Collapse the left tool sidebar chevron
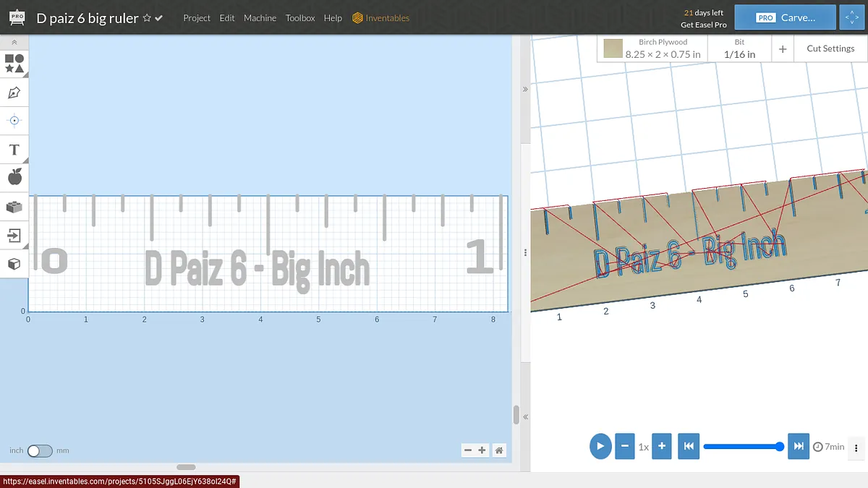The image size is (868, 488). pos(14,43)
